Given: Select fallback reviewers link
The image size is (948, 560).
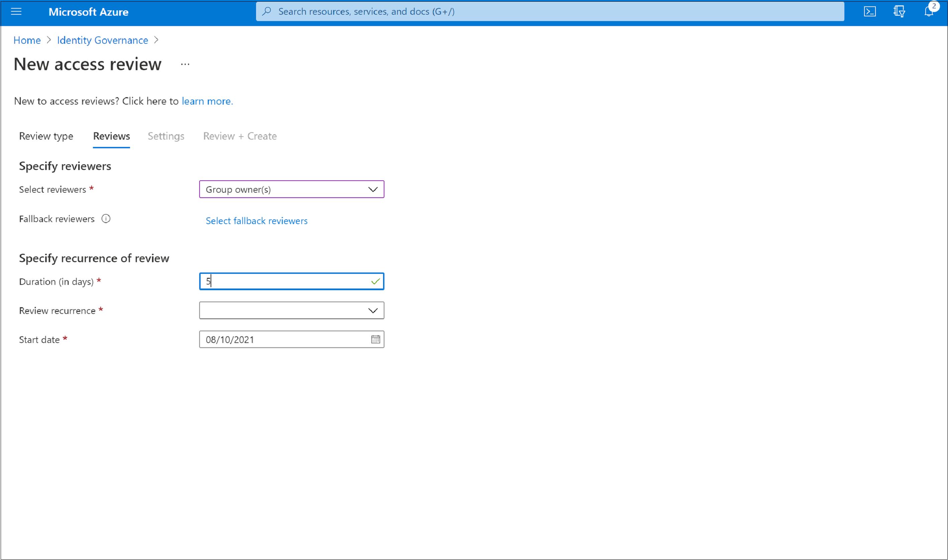Looking at the screenshot, I should [x=257, y=220].
